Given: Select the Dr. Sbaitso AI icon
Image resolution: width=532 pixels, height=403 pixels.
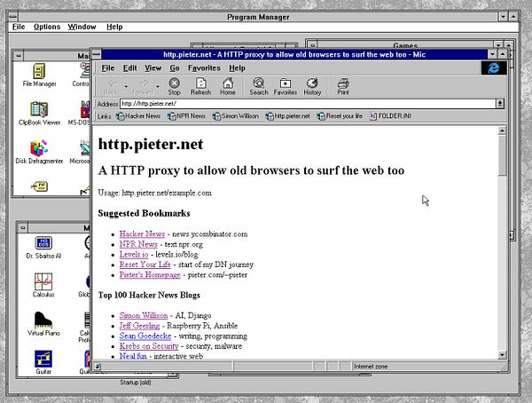Looking at the screenshot, I should pyautogui.click(x=43, y=248).
